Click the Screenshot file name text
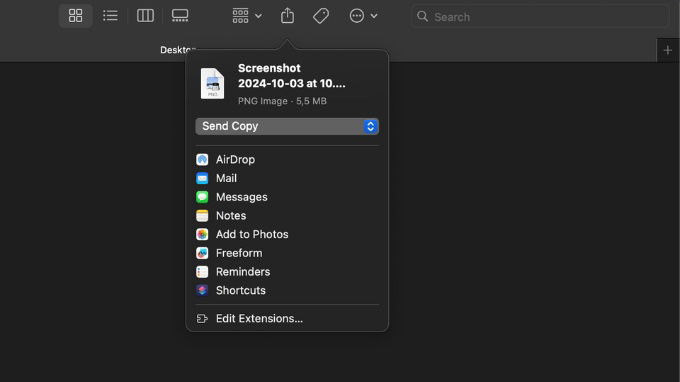The image size is (680, 382). (291, 76)
